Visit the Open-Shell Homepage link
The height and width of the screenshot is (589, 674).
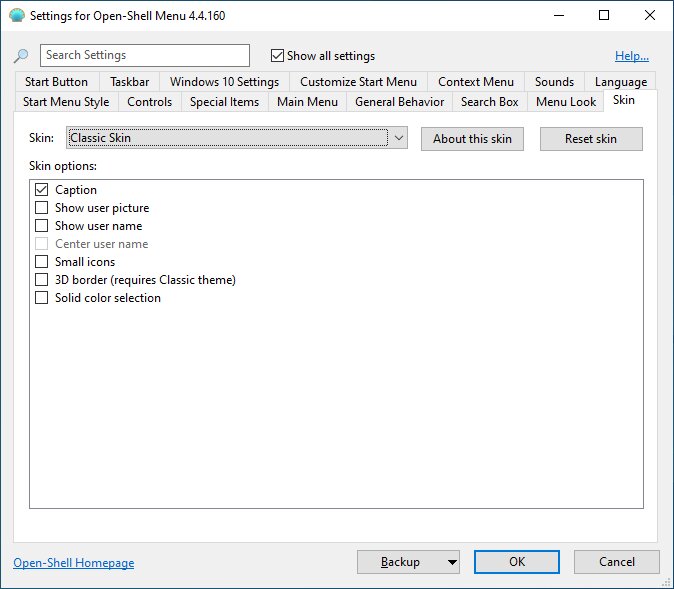74,563
